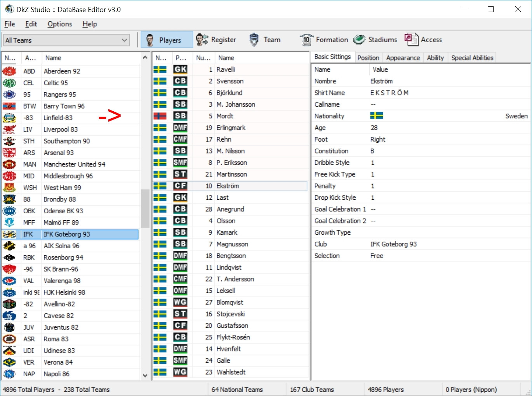Click Erlingmark's DMF position badge
532x396 pixels.
(x=180, y=128)
